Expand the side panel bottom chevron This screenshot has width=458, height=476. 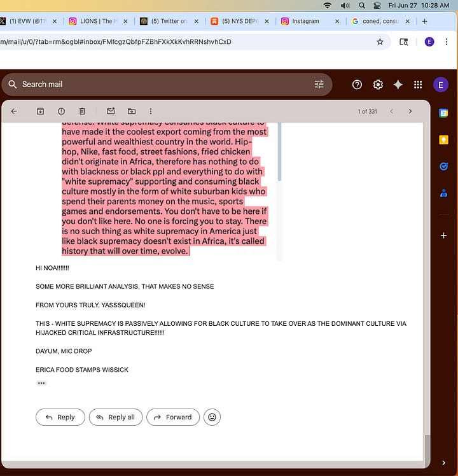click(443, 463)
